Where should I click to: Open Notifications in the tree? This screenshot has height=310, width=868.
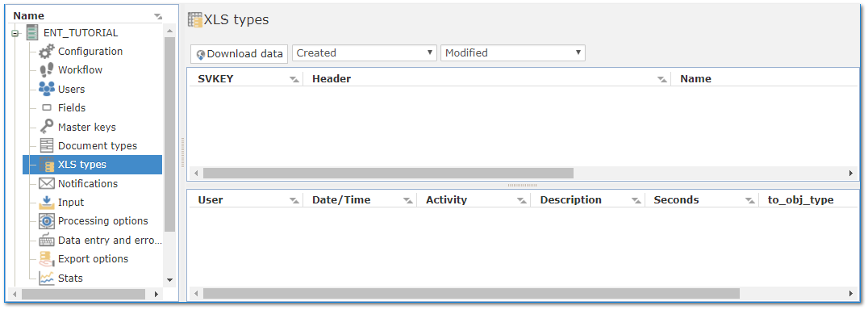88,184
